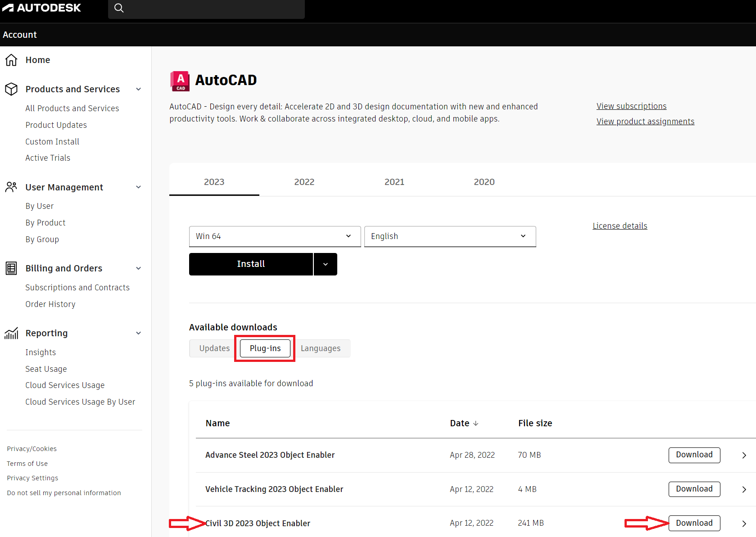Switch to the 2021 version tab
756x537 pixels.
(394, 181)
